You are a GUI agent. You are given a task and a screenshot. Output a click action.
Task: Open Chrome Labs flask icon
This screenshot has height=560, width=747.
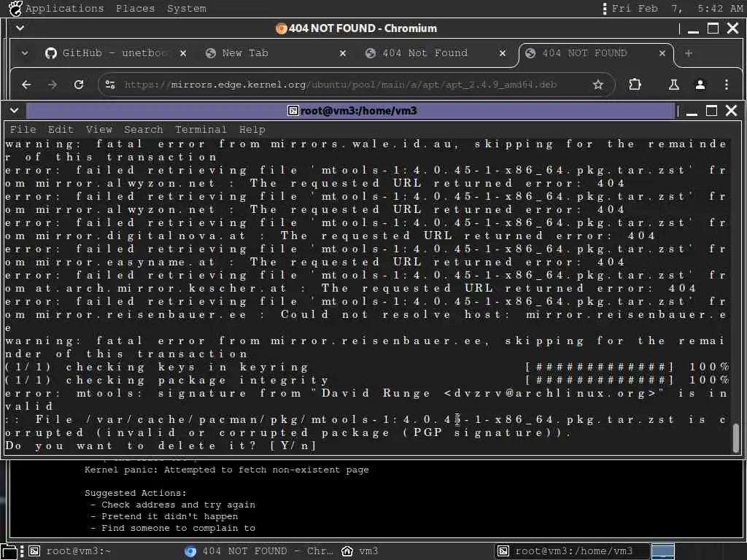tap(673, 85)
